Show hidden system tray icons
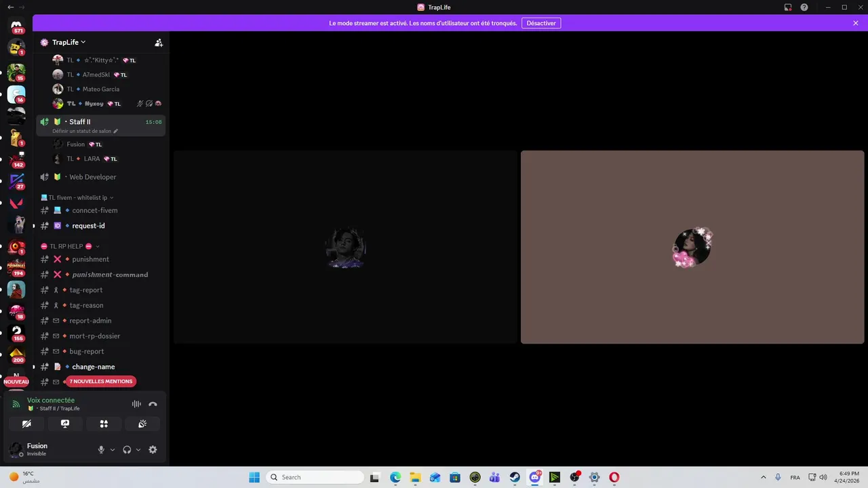Viewport: 868px width, 488px height. point(764,477)
